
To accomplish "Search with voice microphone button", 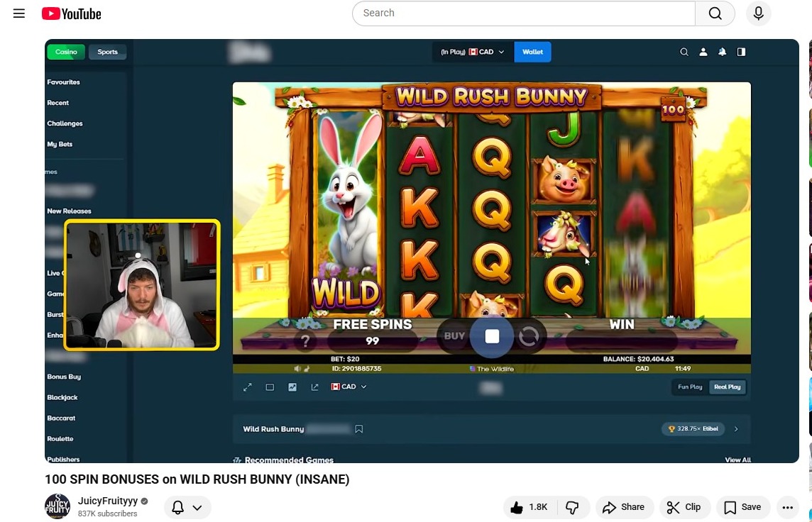I will click(x=759, y=13).
